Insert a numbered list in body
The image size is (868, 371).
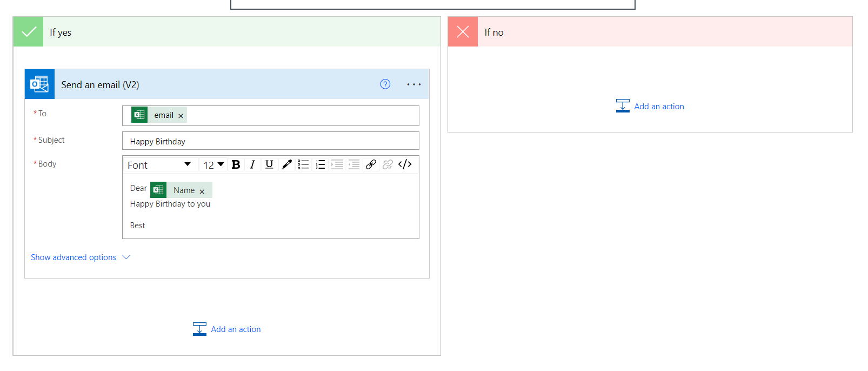pyautogui.click(x=321, y=165)
